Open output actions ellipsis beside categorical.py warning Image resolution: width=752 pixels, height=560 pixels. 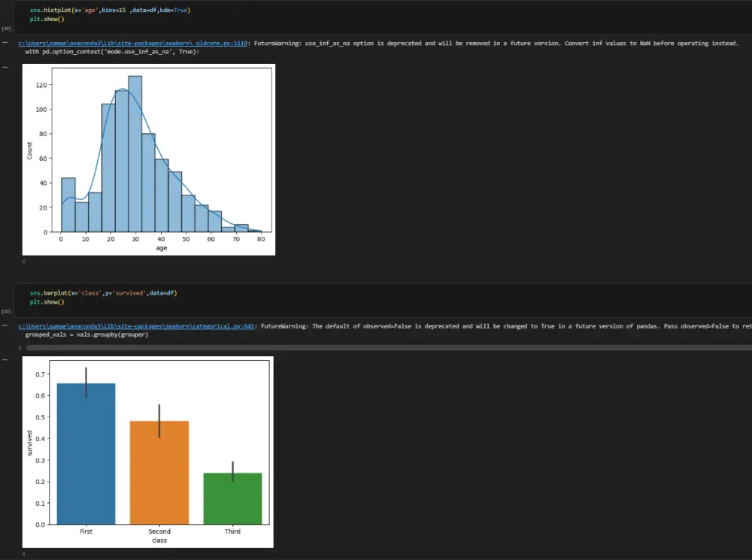pyautogui.click(x=5, y=325)
